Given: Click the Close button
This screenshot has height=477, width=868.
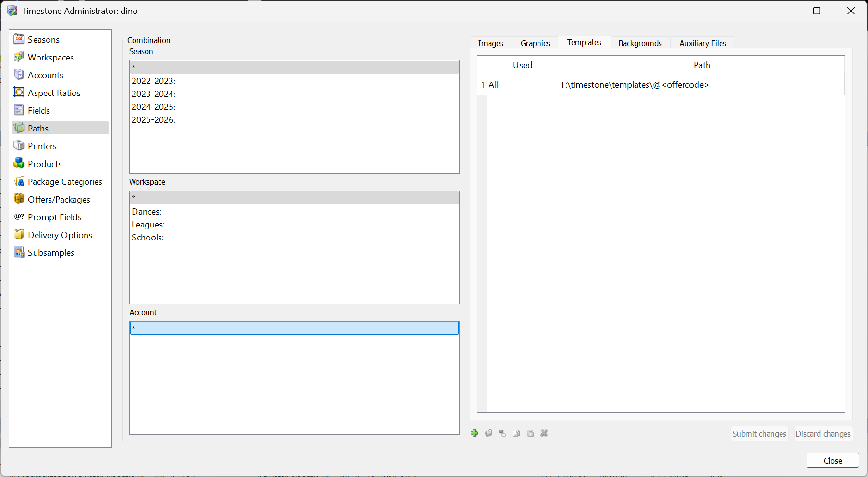Looking at the screenshot, I should 833,461.
